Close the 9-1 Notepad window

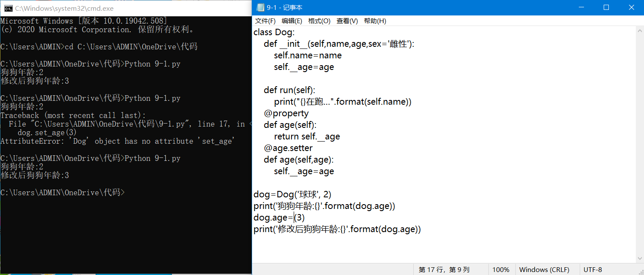pos(631,7)
